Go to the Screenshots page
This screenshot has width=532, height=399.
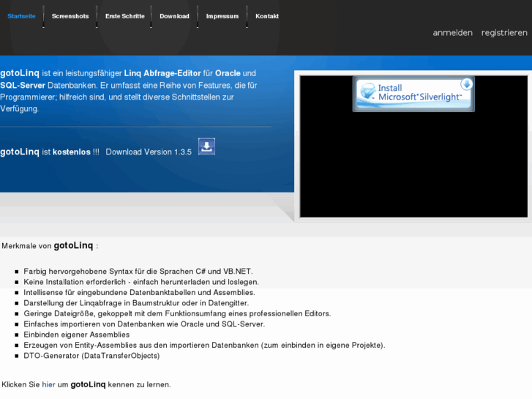pos(70,16)
